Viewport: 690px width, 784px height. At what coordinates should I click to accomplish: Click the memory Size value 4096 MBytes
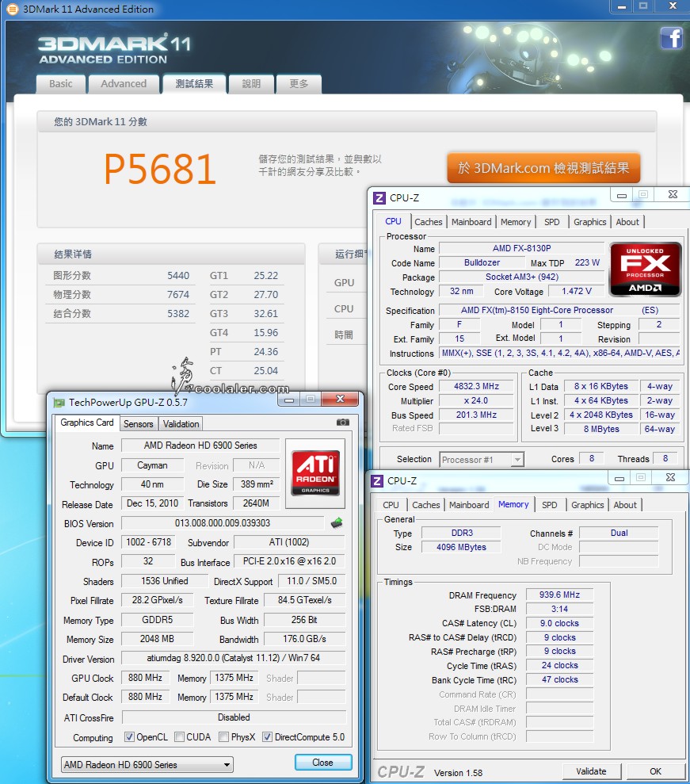coord(461,548)
